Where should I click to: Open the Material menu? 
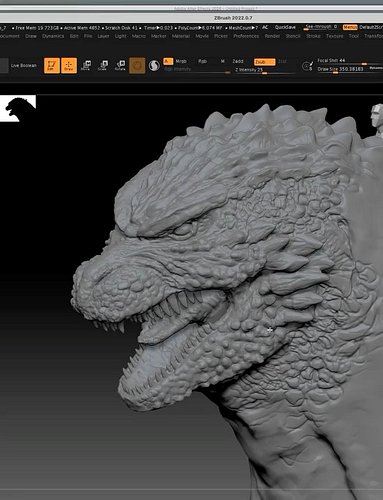[x=181, y=36]
